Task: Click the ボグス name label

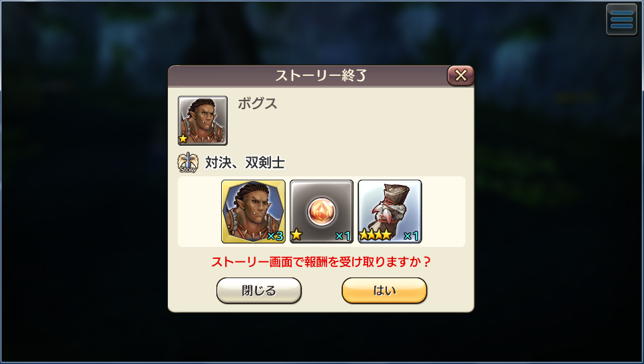Action: (x=258, y=103)
